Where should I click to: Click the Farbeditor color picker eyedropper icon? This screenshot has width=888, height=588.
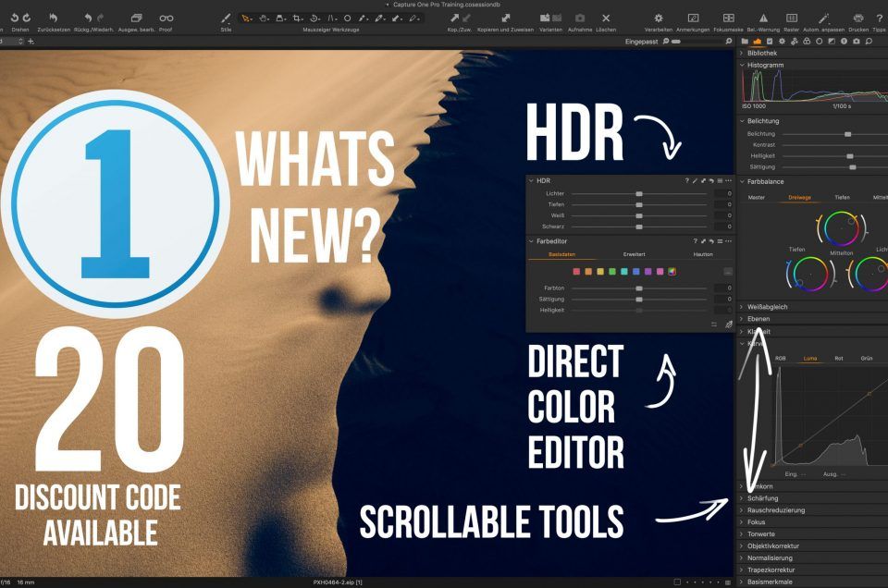pos(729,325)
